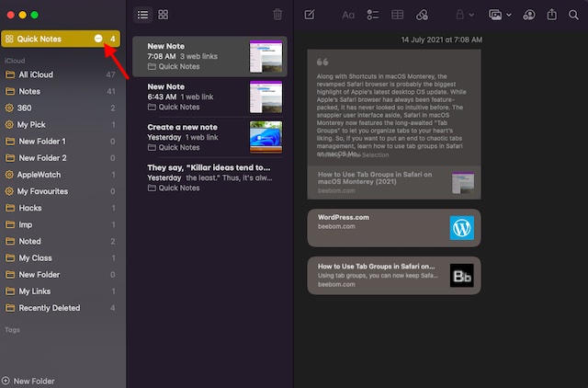Click the collaborate/add people icon
Viewport: 588px width, 388px height.
tap(528, 15)
